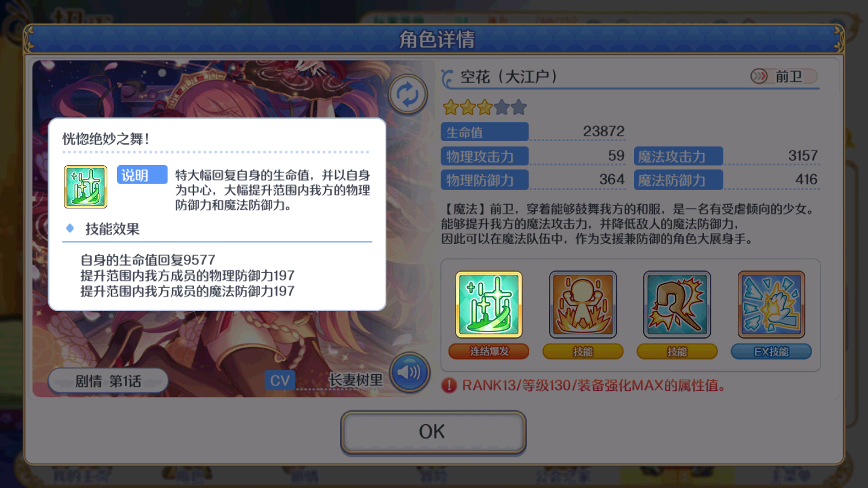Image resolution: width=868 pixels, height=488 pixels.
Task: Tap the circular swap illustration icon
Action: point(408,95)
